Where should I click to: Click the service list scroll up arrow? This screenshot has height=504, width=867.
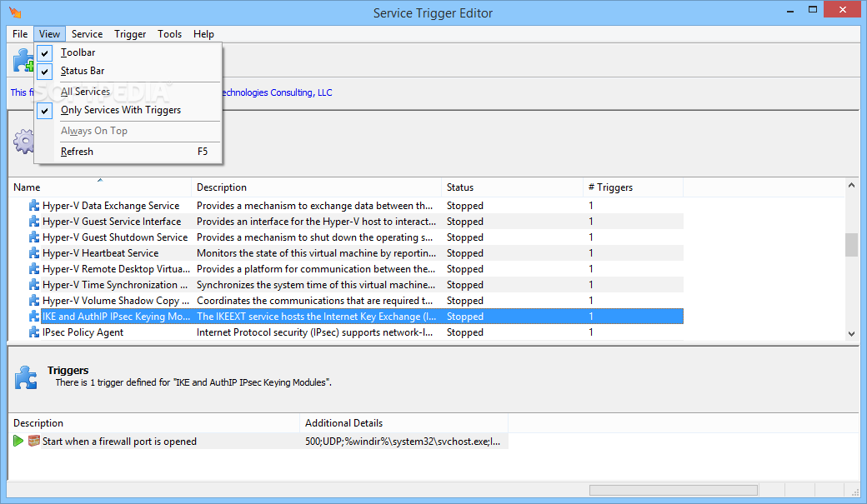[851, 186]
